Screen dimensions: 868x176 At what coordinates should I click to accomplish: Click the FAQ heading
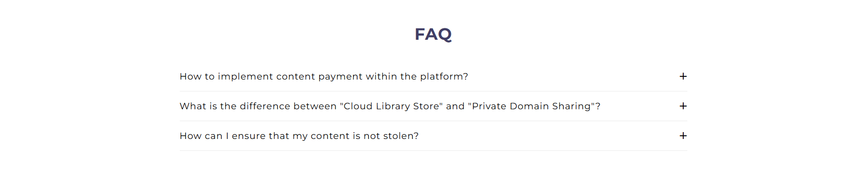tap(433, 34)
